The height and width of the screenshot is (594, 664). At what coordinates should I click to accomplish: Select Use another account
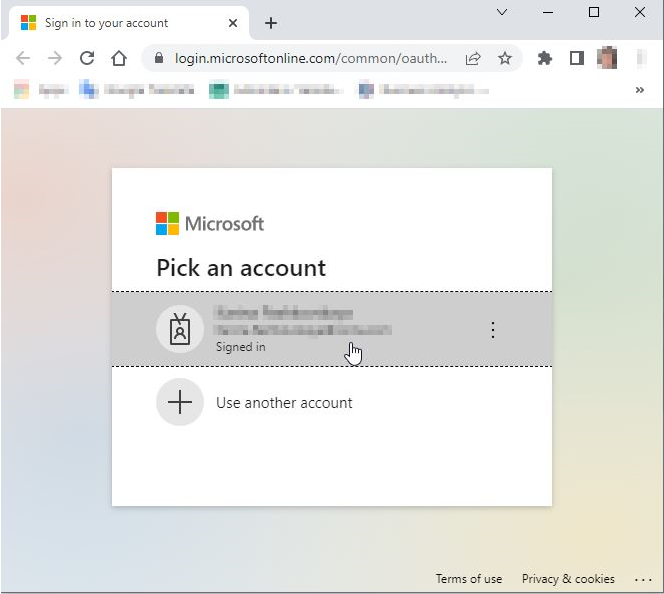tap(332, 402)
